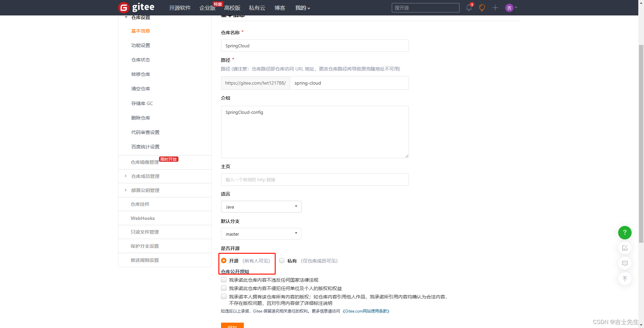The height and width of the screenshot is (328, 644).
Task: Select 仓库状态 in the sidebar
Action: [141, 60]
